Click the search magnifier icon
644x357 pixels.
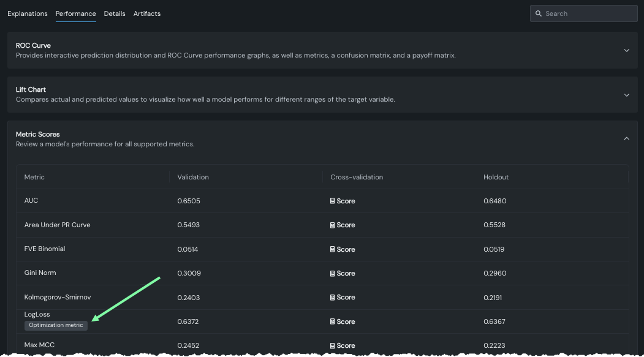pyautogui.click(x=539, y=13)
